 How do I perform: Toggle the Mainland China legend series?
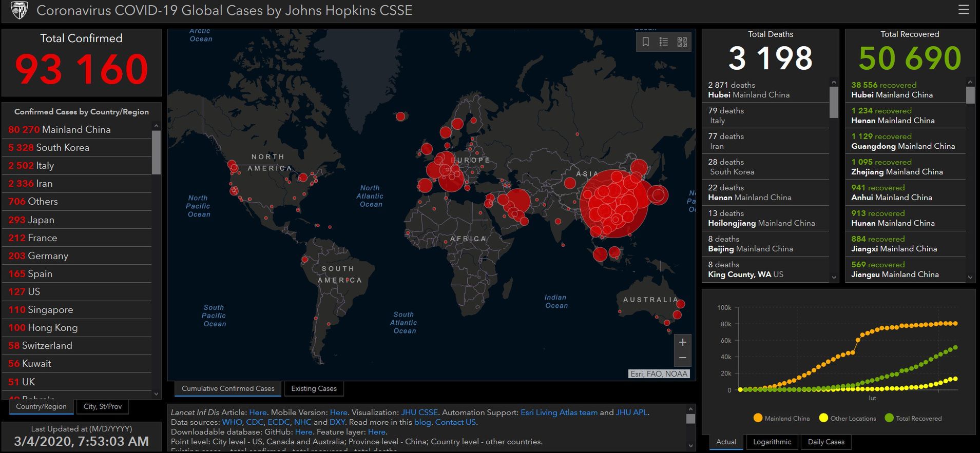(781, 418)
